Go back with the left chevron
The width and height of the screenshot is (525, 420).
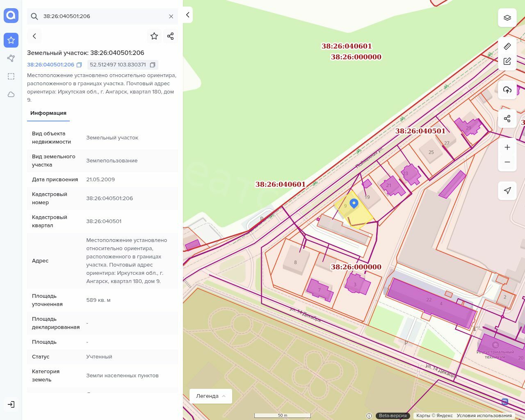pos(34,36)
